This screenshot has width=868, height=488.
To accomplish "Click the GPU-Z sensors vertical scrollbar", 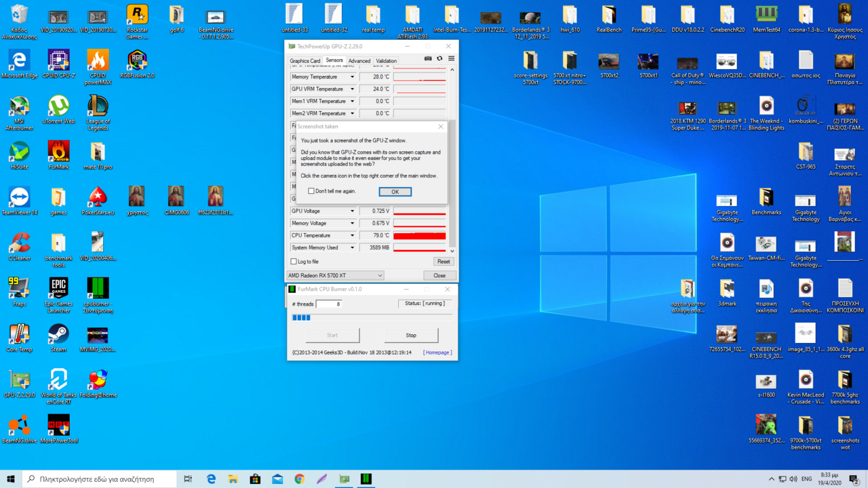I will tap(452, 160).
